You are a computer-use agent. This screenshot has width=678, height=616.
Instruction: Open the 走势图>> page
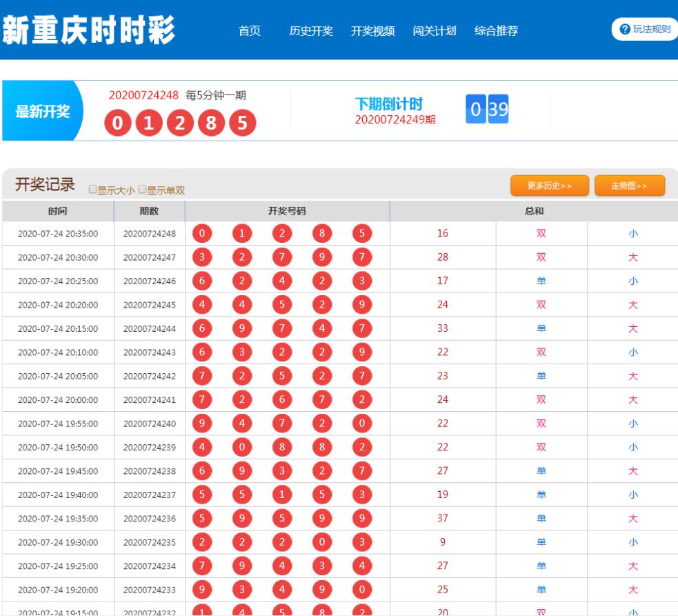click(x=630, y=186)
